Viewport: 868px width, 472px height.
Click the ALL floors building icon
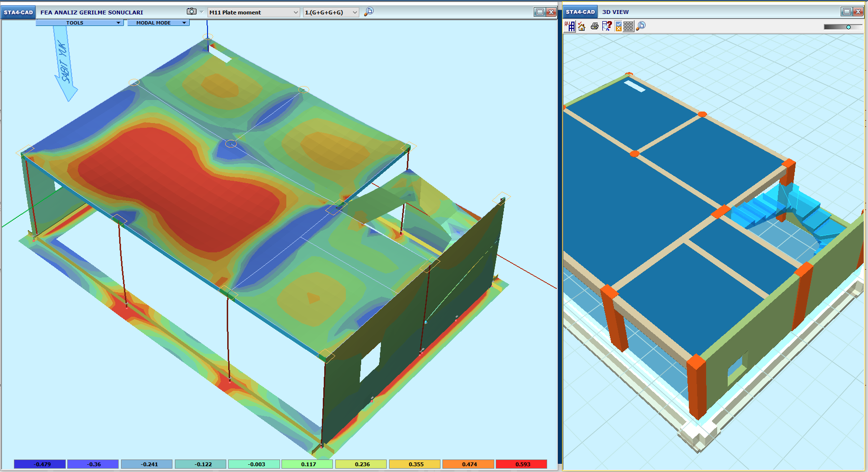click(570, 26)
